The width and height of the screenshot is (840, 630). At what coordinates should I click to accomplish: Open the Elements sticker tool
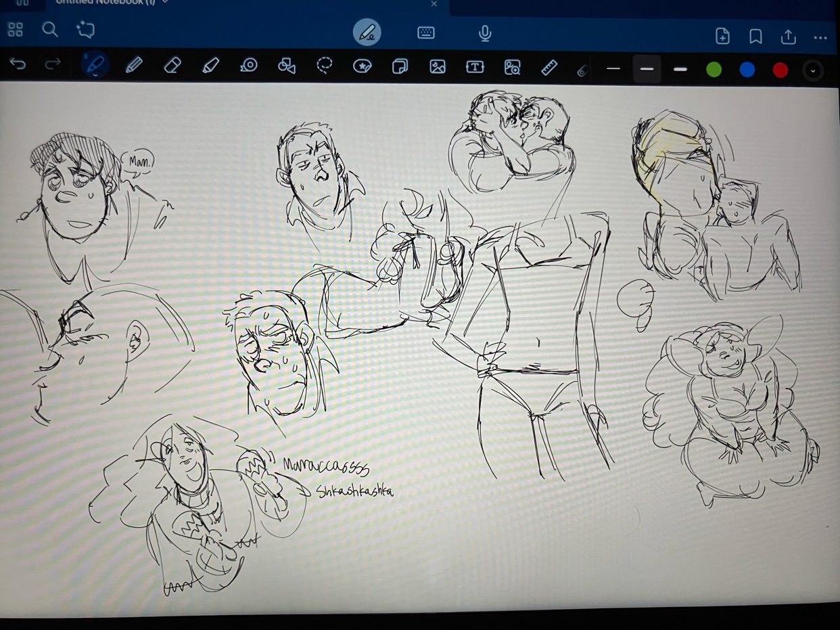coord(363,66)
